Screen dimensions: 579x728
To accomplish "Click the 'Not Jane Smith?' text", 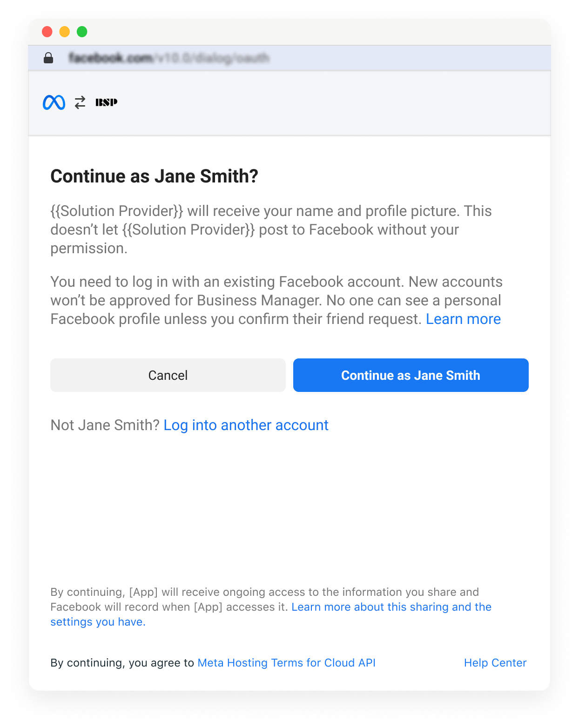I will 105,425.
